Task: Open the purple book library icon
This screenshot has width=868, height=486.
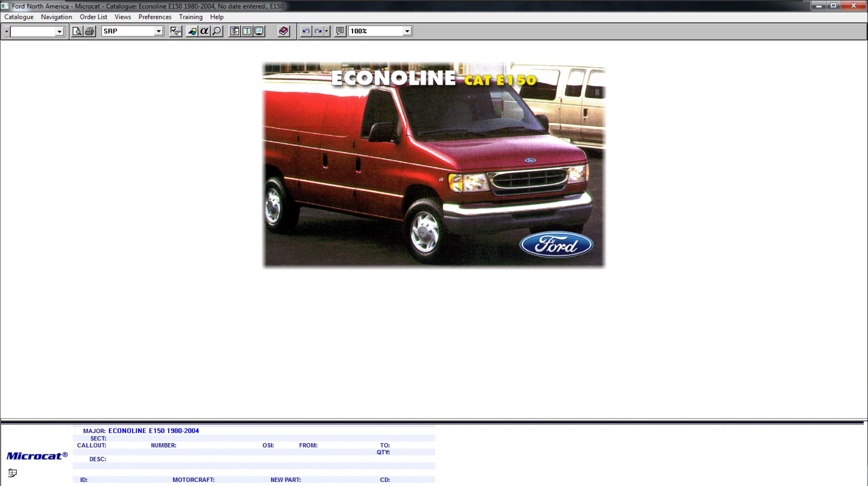Action: (283, 31)
